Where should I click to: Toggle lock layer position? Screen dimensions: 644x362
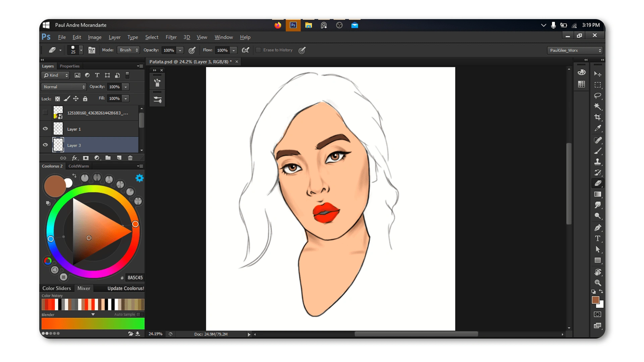point(76,99)
